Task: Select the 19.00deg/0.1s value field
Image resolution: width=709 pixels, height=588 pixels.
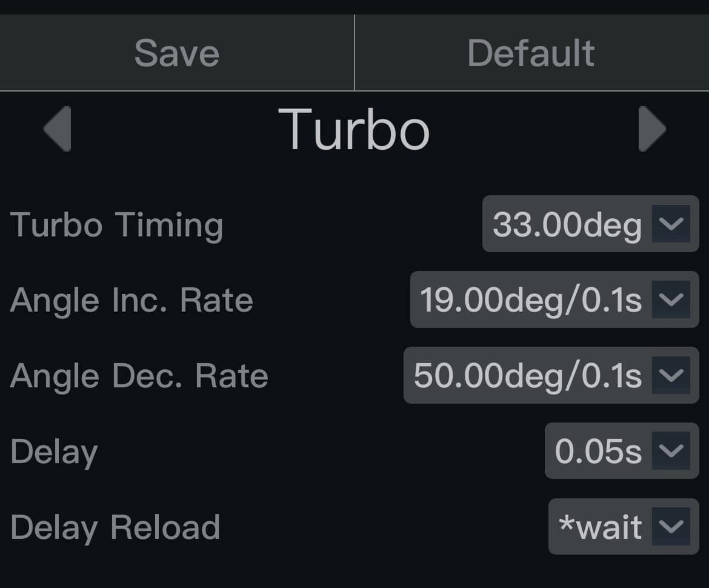Action: [x=530, y=300]
